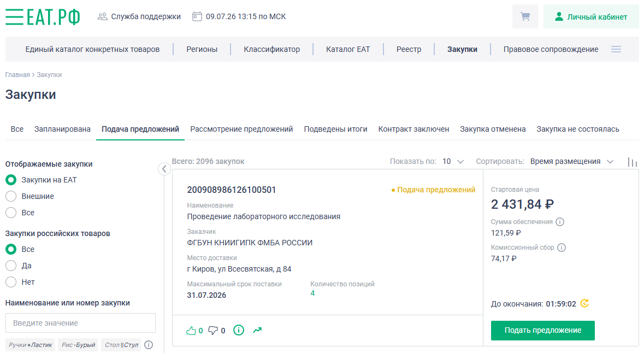Switch to 'Закупка отменена' tab

pos(493,129)
